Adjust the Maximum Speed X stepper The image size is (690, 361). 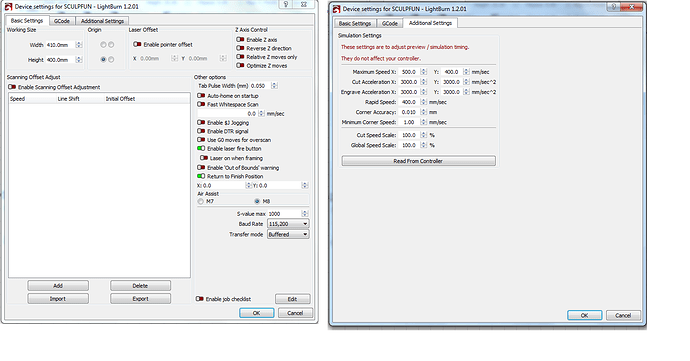[x=423, y=72]
